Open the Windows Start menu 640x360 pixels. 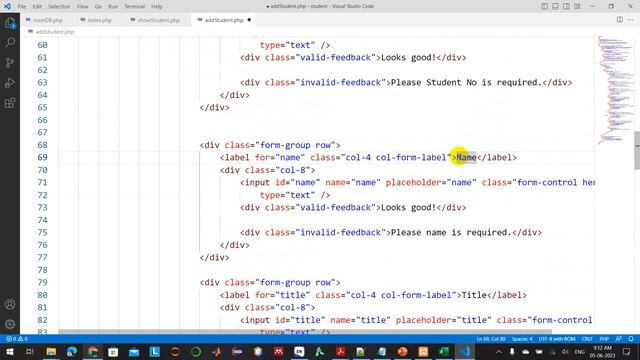[9, 352]
